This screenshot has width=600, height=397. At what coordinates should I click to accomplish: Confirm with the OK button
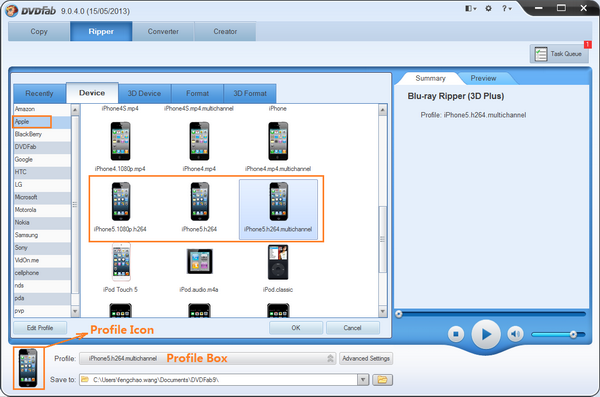click(296, 328)
